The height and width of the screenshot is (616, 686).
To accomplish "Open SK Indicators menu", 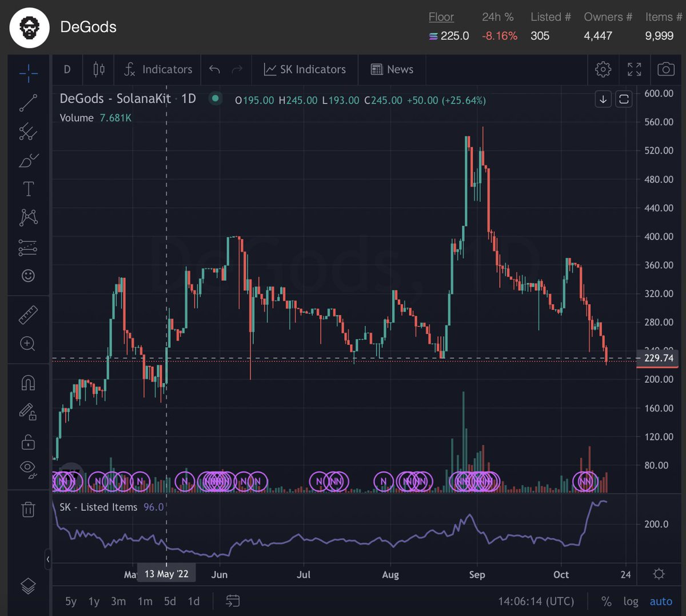I will (305, 70).
